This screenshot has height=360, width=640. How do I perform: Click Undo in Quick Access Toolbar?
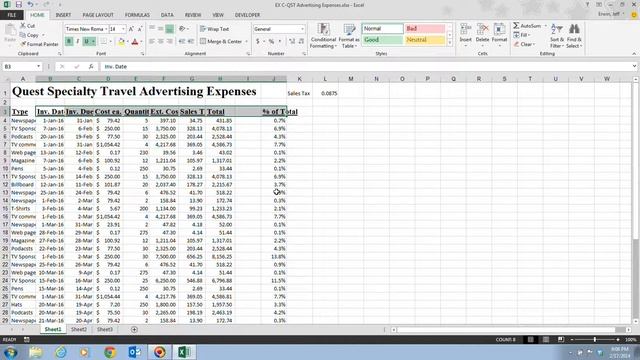30,4
